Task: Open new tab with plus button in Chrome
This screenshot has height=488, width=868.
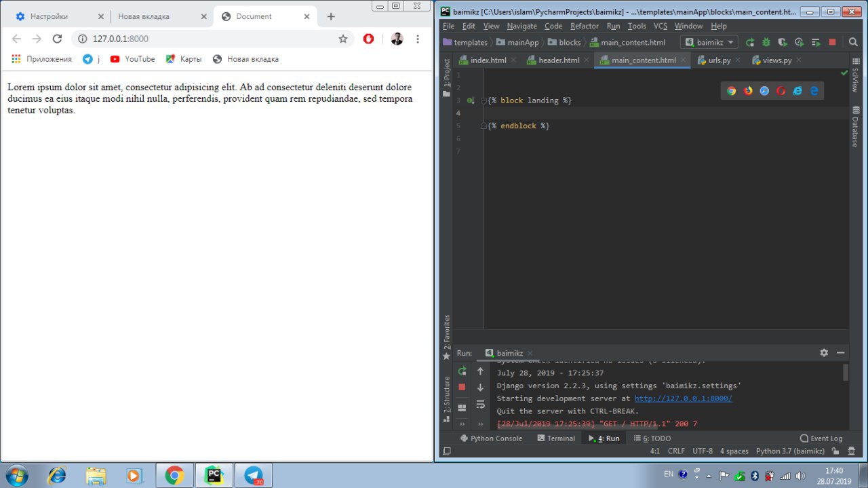Action: click(331, 16)
